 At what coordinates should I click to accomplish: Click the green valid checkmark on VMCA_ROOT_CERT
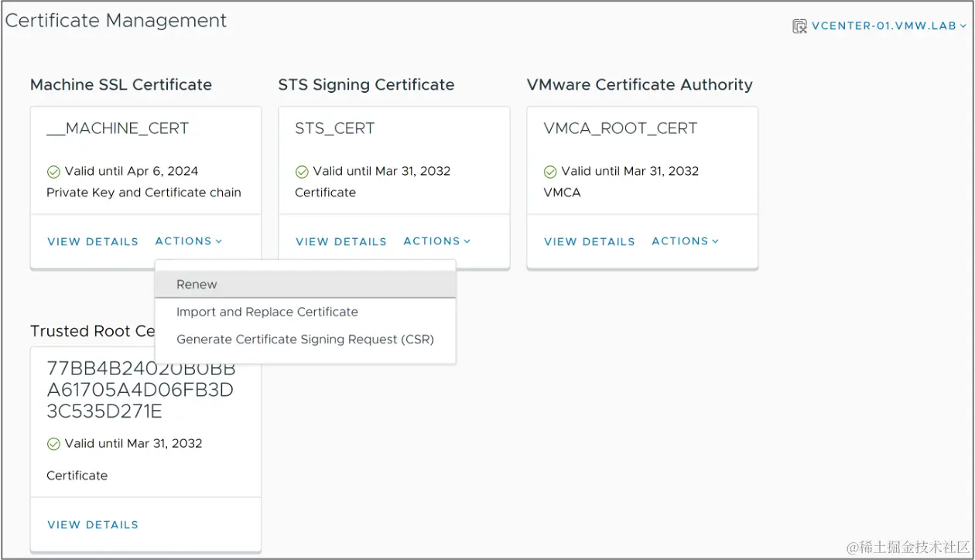pos(550,172)
